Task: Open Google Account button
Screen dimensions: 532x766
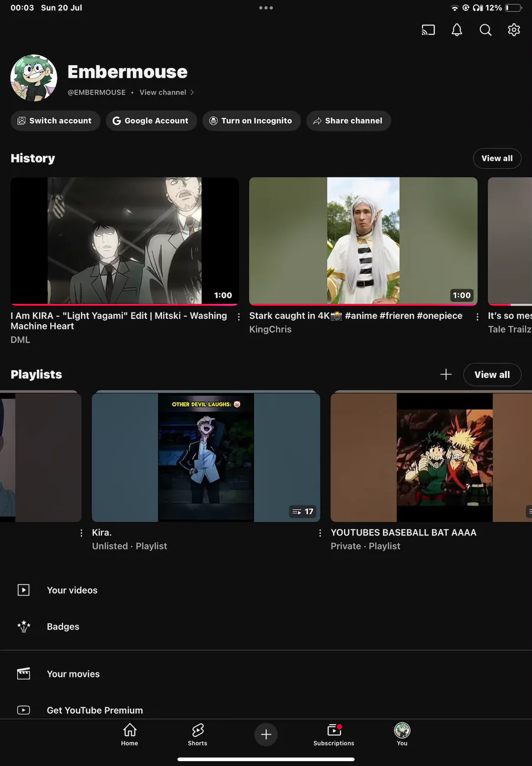Action: [x=151, y=121]
